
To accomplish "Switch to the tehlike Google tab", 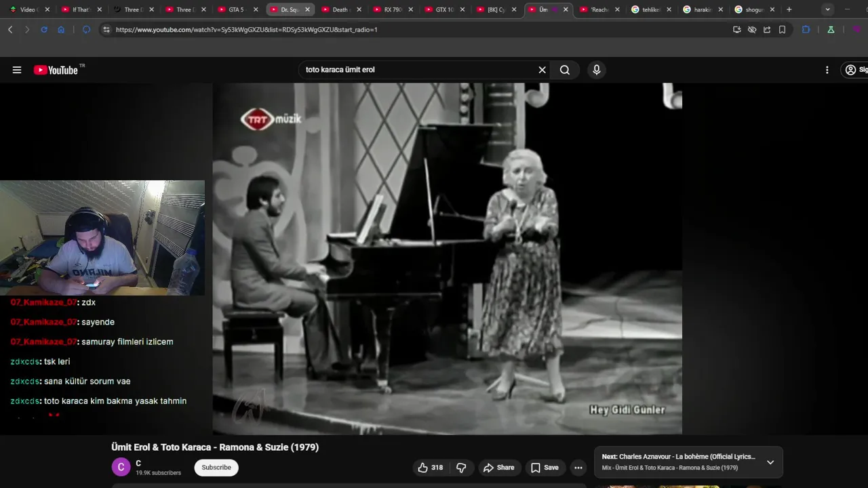I will click(651, 9).
